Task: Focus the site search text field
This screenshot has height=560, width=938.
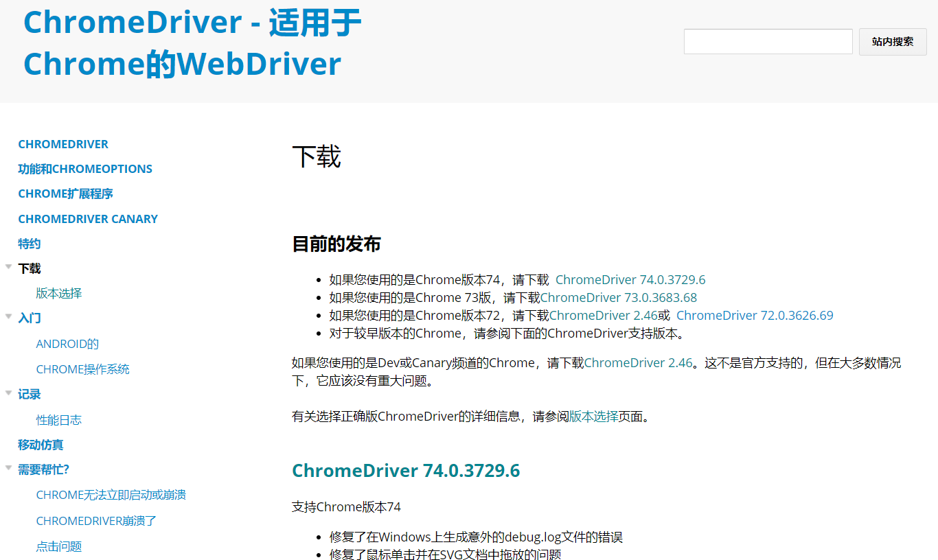Action: (x=768, y=42)
